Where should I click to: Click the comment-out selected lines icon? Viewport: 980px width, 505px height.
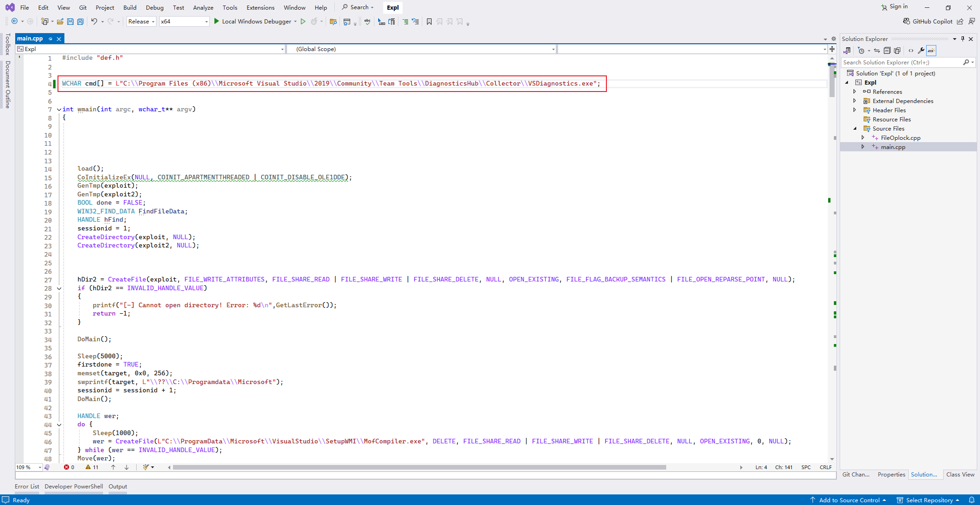pyautogui.click(x=405, y=21)
